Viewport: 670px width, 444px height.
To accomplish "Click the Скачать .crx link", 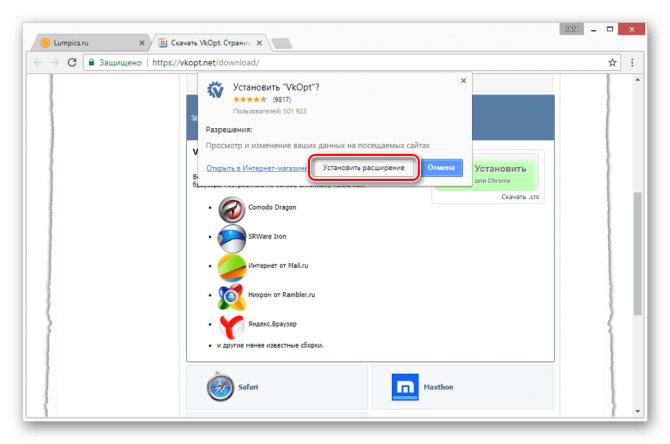I will [520, 197].
